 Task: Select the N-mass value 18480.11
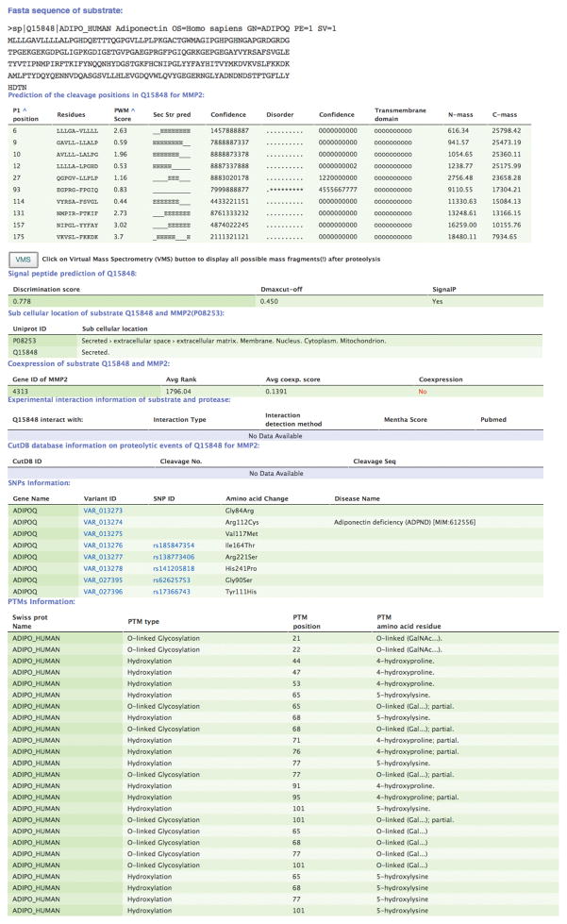click(461, 237)
